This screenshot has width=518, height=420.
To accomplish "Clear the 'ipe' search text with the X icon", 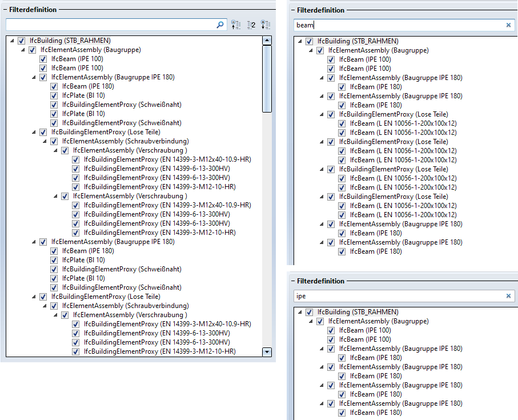I will tap(508, 296).
